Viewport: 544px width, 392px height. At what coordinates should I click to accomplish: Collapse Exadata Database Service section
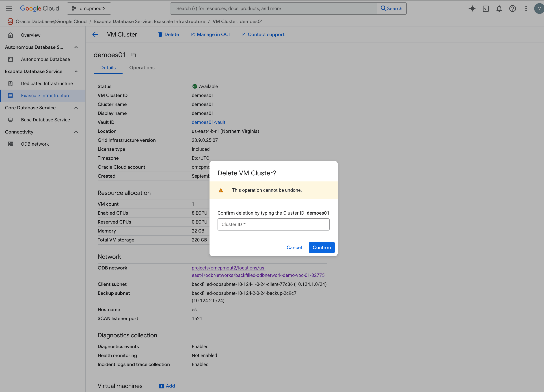pyautogui.click(x=76, y=71)
